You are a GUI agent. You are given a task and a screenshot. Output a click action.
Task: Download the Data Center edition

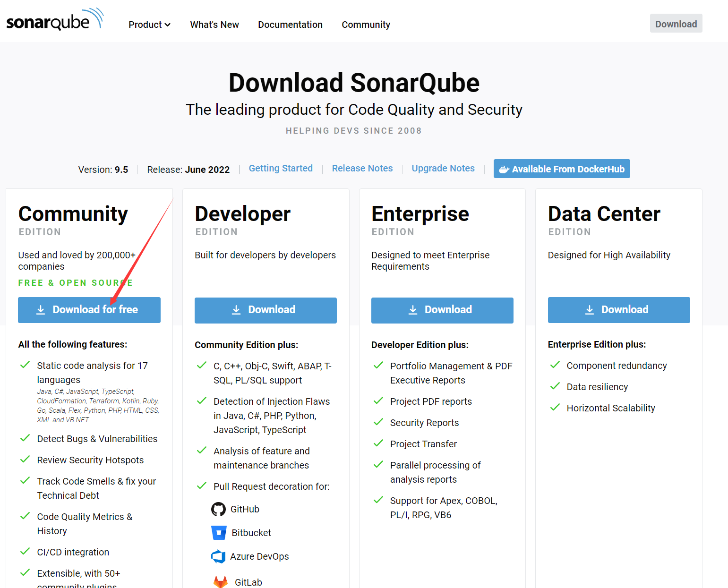pos(619,310)
